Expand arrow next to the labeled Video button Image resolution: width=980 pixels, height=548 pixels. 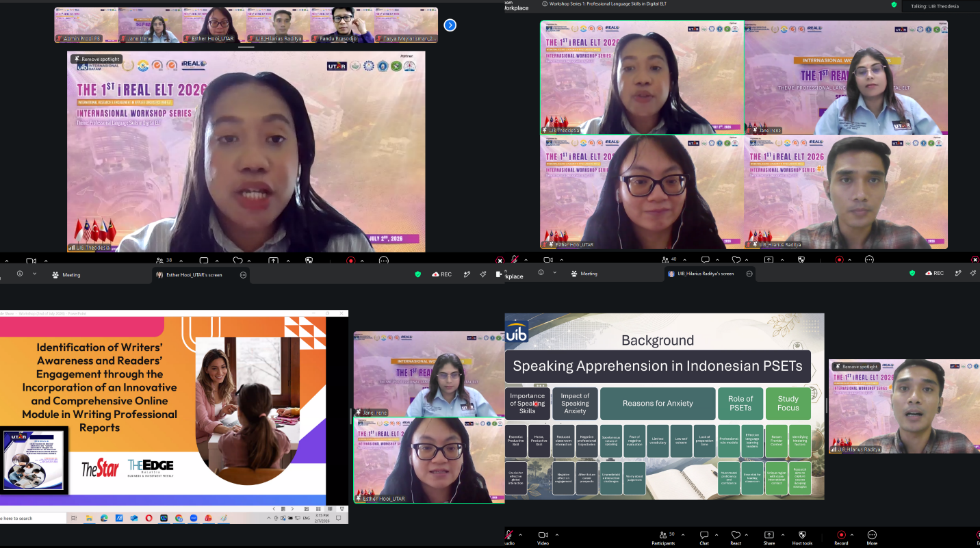coord(556,534)
